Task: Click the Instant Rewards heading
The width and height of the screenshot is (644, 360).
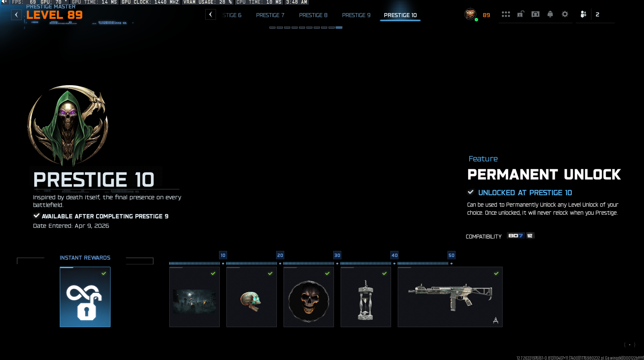Action: click(x=85, y=258)
